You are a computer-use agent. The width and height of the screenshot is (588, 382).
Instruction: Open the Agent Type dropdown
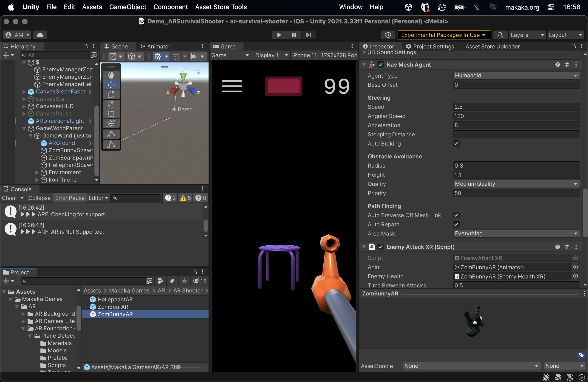[516, 75]
